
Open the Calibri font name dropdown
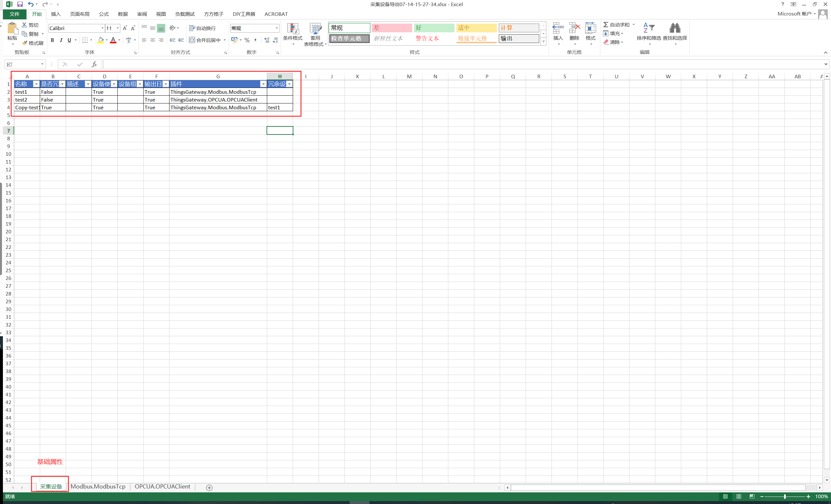click(102, 28)
